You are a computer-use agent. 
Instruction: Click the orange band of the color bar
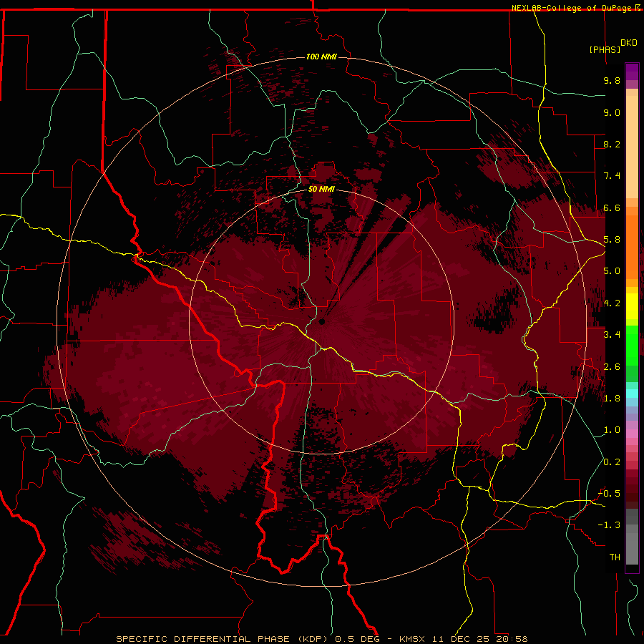[632, 247]
